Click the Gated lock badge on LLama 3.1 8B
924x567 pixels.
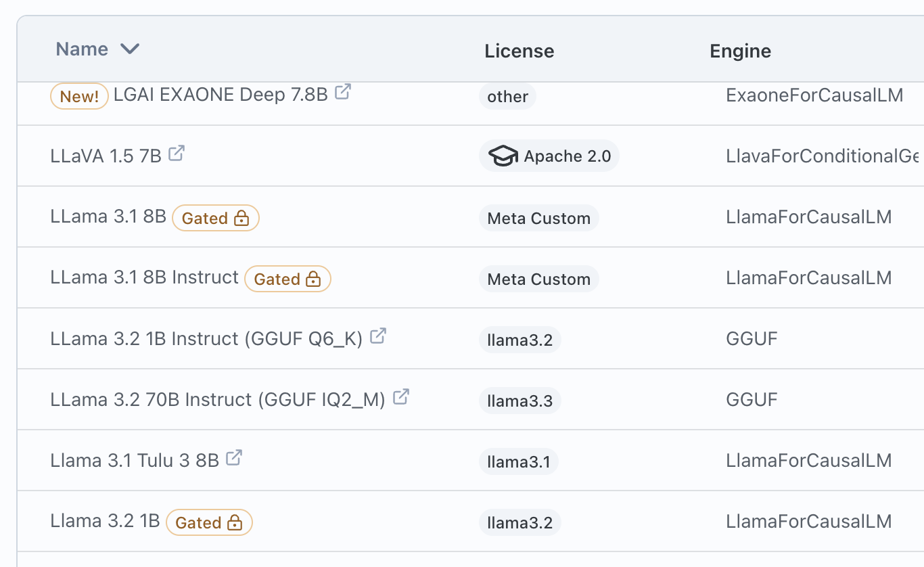(x=216, y=218)
